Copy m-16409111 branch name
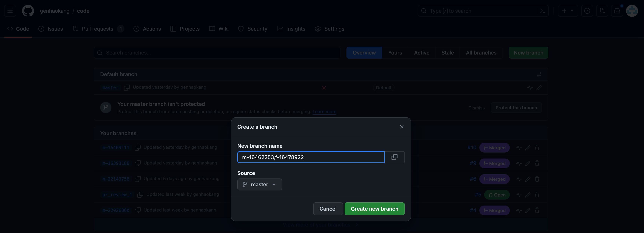This screenshot has width=644, height=233. [138, 148]
